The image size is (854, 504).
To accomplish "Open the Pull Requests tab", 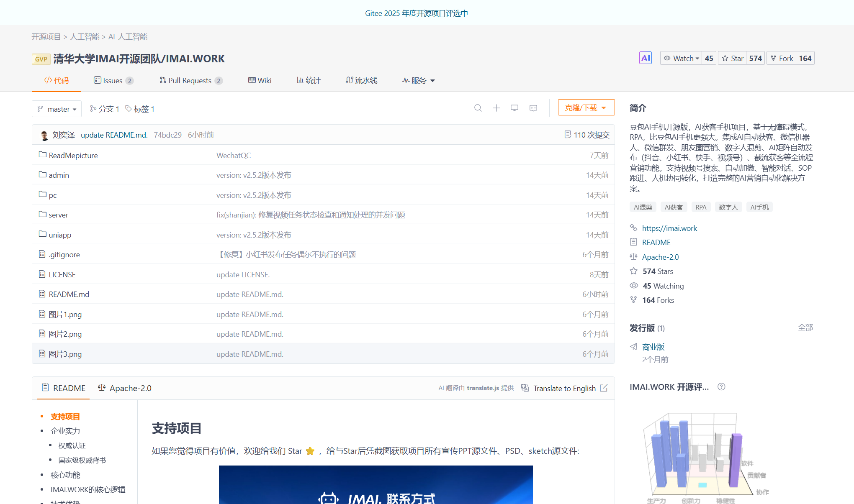I will click(x=190, y=80).
